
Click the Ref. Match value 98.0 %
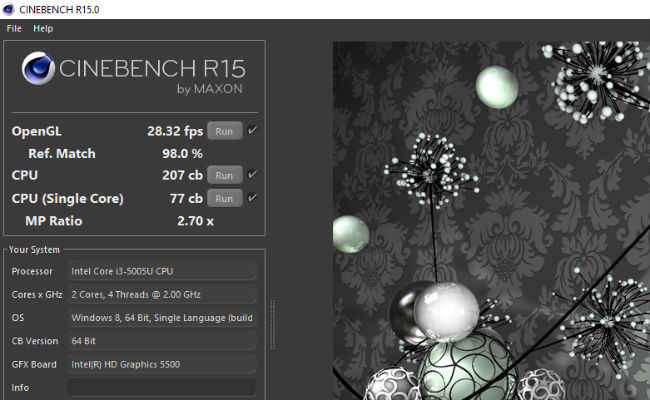coord(182,154)
